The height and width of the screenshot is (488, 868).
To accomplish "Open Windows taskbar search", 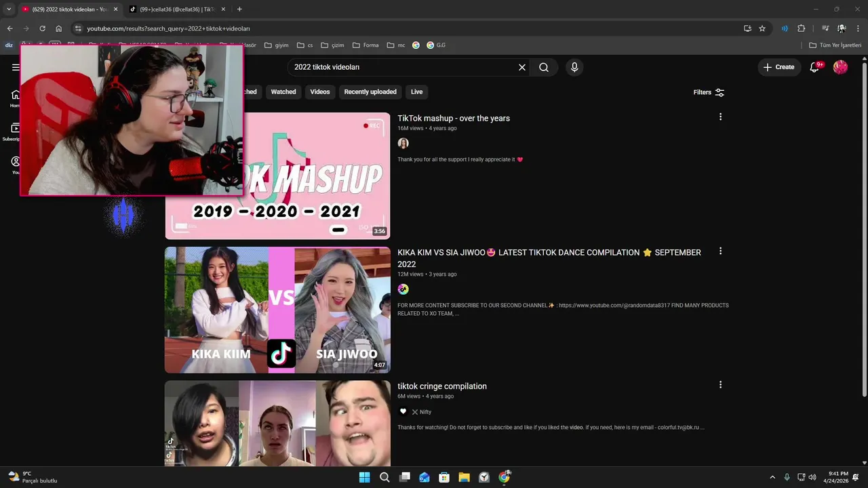I will click(384, 477).
